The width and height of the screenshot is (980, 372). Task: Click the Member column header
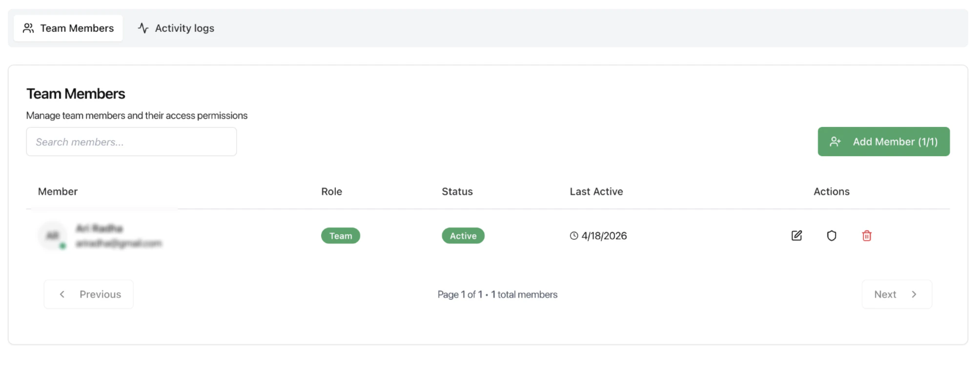pos(58,191)
